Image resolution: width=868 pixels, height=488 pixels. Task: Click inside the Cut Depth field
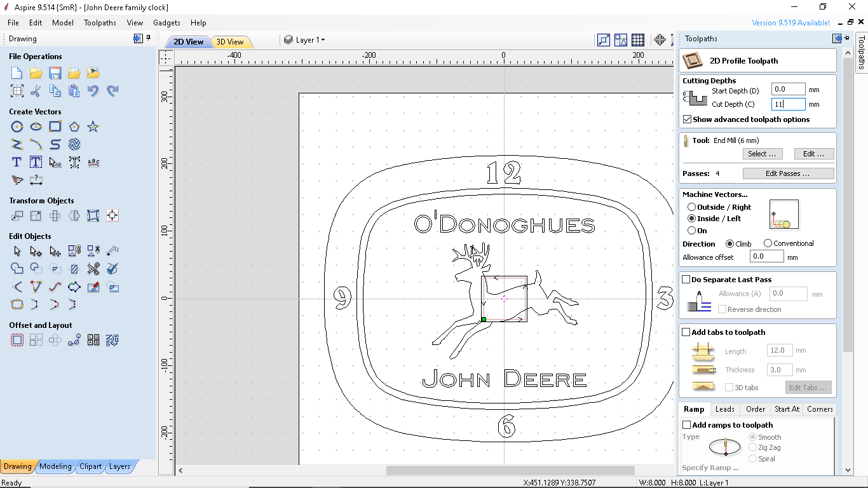coord(788,104)
